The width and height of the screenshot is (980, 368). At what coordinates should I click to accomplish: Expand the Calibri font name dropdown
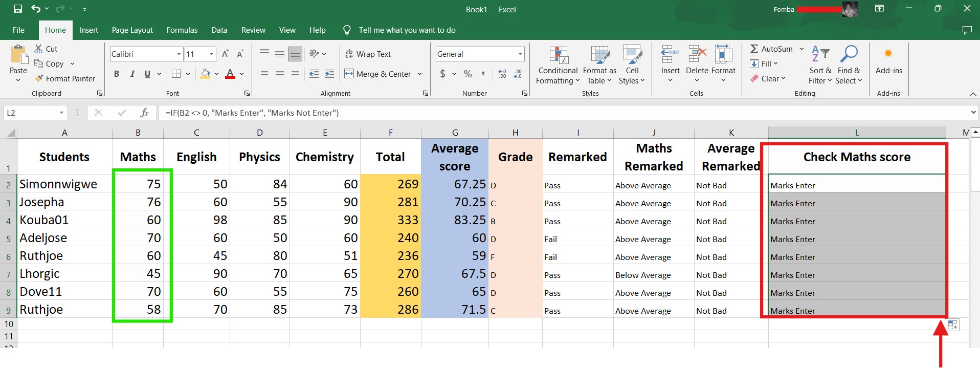179,54
